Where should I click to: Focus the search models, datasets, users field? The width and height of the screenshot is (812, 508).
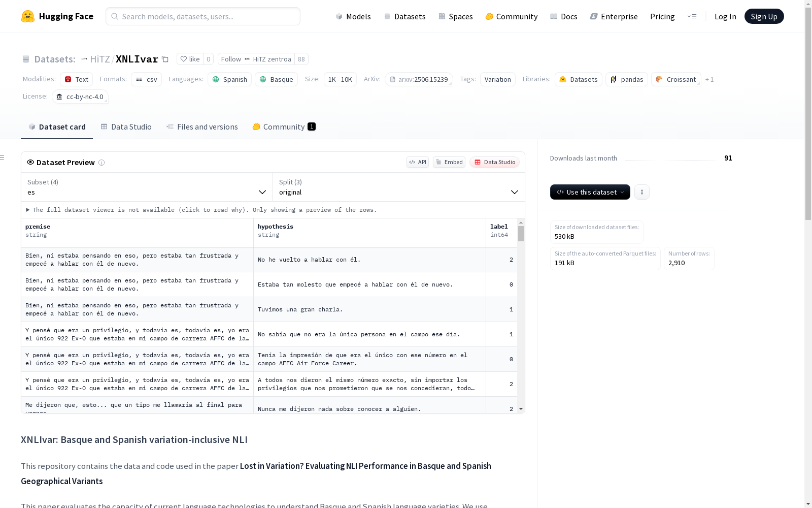point(203,16)
